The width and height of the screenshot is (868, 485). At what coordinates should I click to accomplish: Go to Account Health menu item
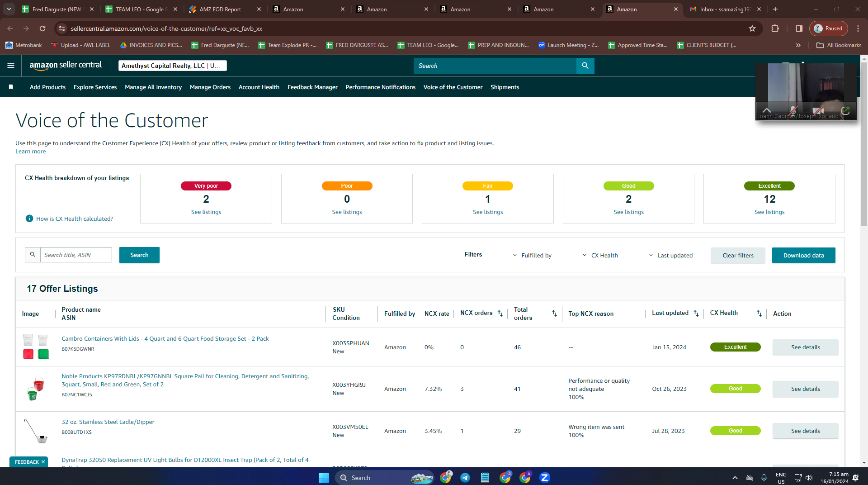259,87
